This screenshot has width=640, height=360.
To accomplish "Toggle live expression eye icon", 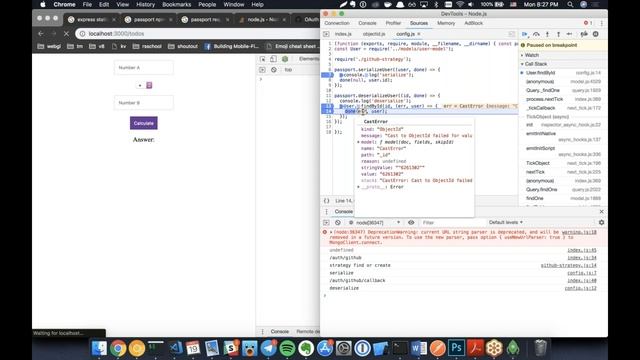I will [x=411, y=222].
